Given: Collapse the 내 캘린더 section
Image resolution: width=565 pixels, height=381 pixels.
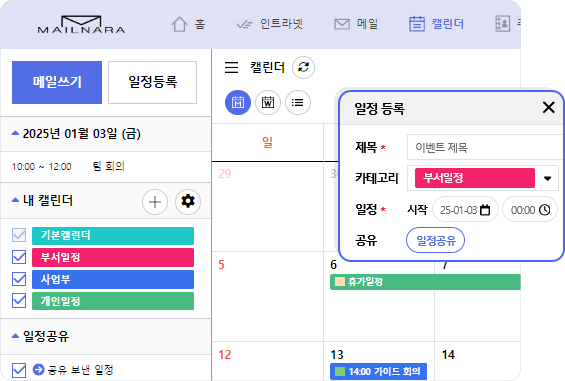Looking at the screenshot, I should [x=15, y=200].
